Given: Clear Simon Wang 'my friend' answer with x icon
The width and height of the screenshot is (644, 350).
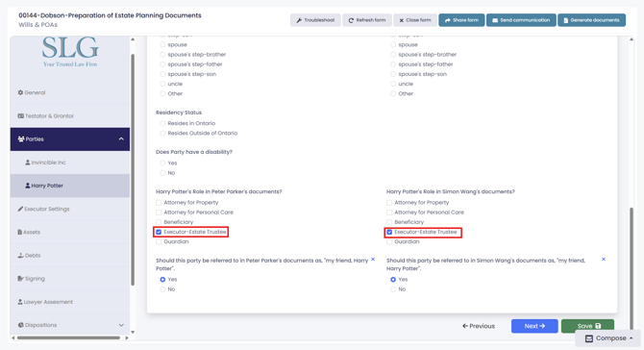Looking at the screenshot, I should (604, 260).
